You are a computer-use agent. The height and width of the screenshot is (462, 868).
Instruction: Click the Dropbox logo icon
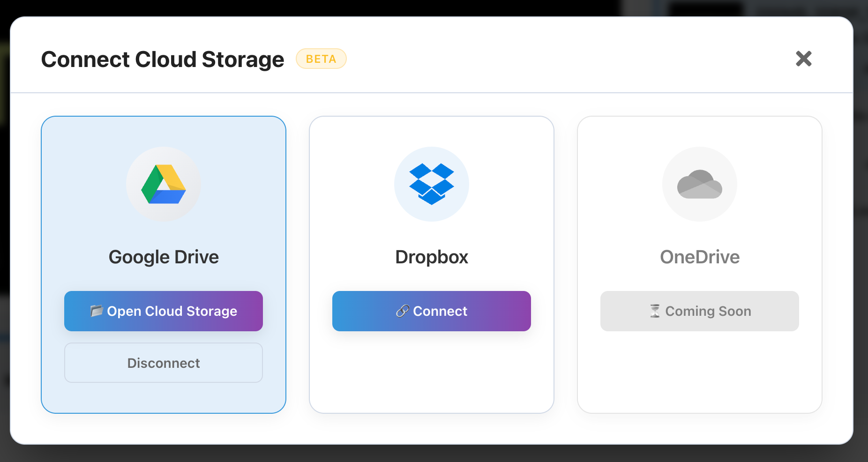pos(432,184)
